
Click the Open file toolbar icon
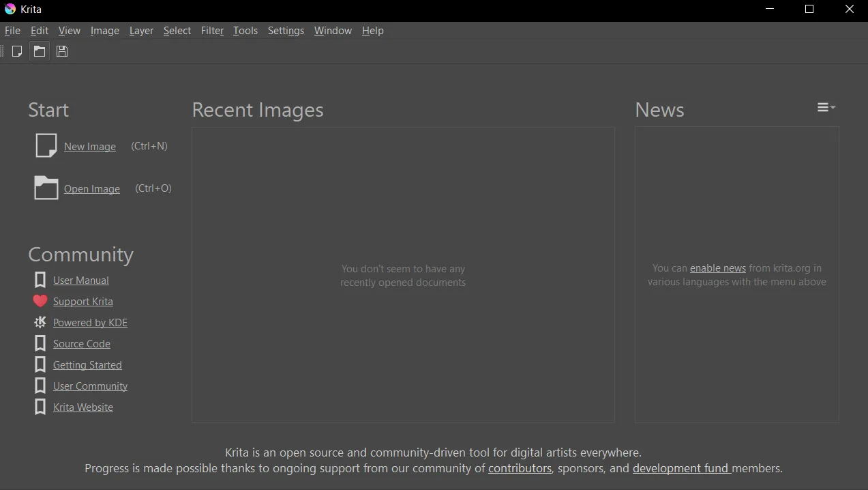click(40, 51)
